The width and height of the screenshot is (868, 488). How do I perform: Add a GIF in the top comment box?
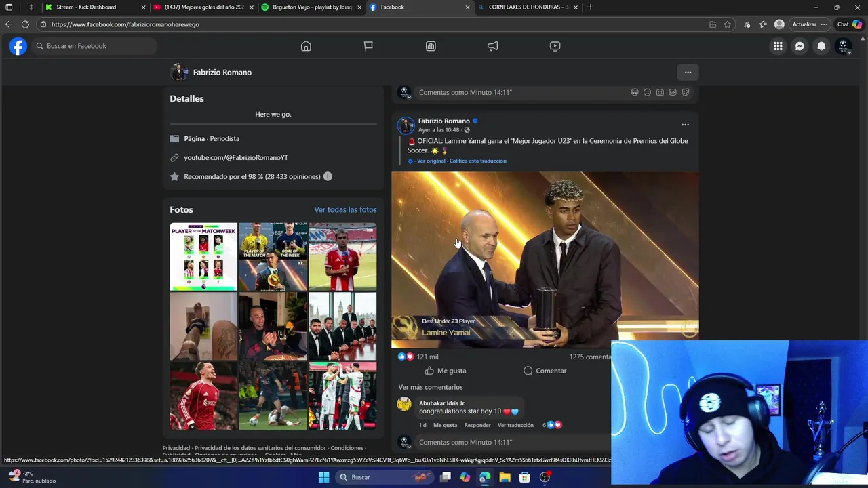coord(673,92)
